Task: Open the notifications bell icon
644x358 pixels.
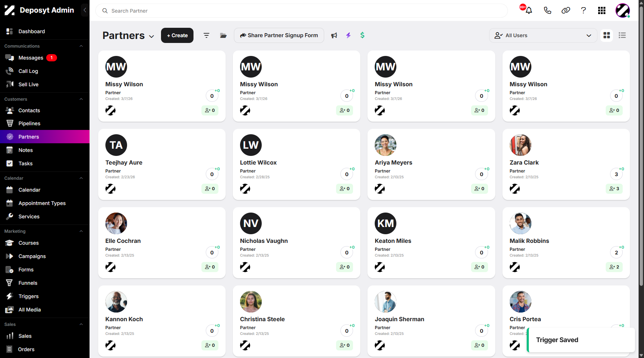Action: point(528,10)
